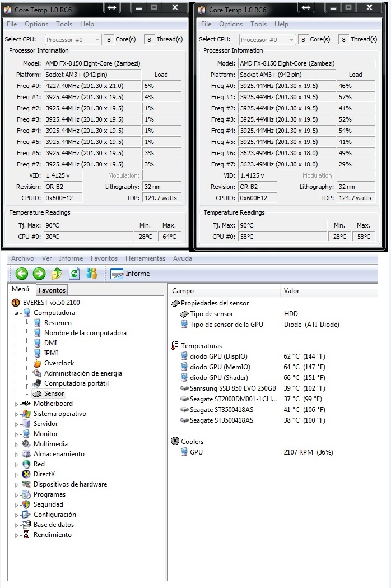Image resolution: width=391 pixels, height=588 pixels.
Task: Open the Informe menu in menu bar
Action: [71, 258]
